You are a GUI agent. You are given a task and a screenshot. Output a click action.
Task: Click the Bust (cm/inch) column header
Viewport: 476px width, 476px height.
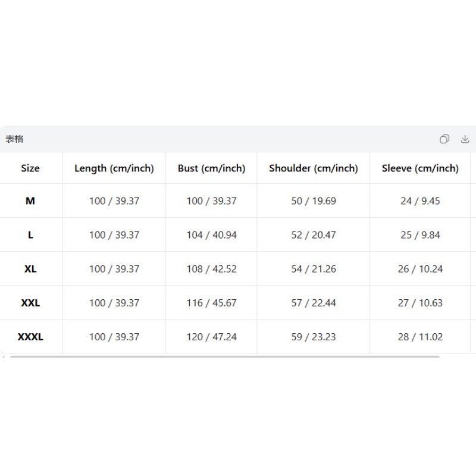[212, 168]
